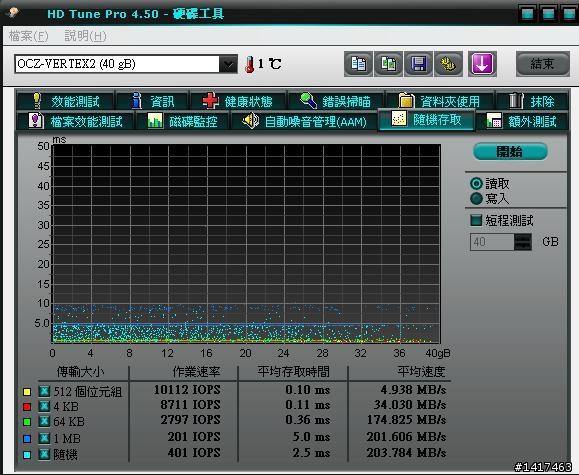Click the red cross 健康狀態 tab icon

tap(210, 101)
